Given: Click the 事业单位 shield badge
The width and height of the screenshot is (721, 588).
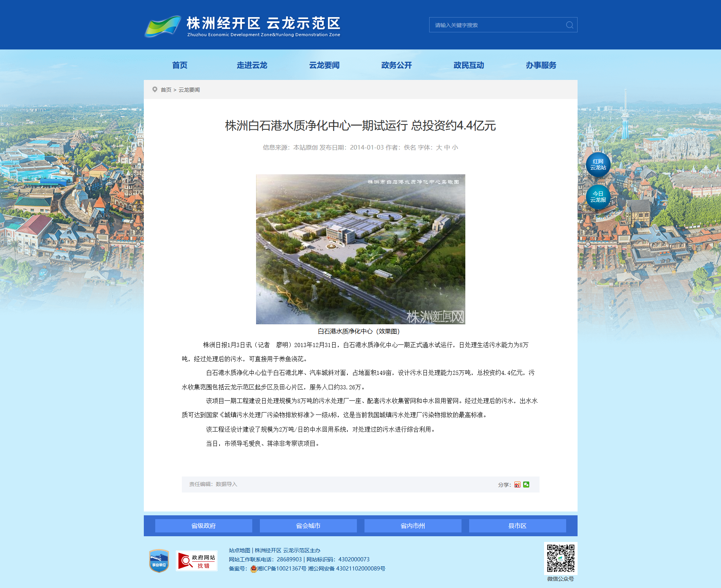Looking at the screenshot, I should [x=159, y=561].
